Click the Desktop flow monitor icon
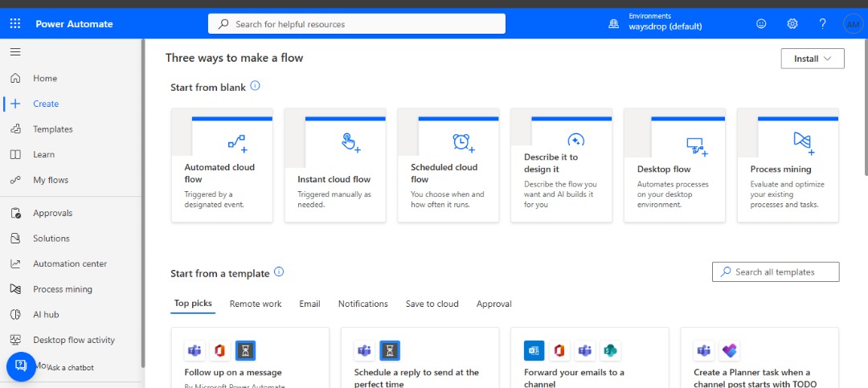This screenshot has width=868, height=388. pos(697,147)
